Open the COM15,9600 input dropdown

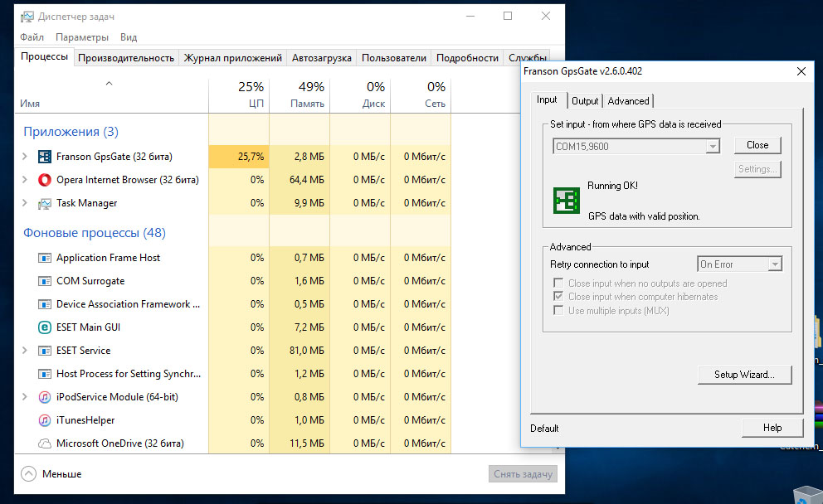tap(712, 147)
